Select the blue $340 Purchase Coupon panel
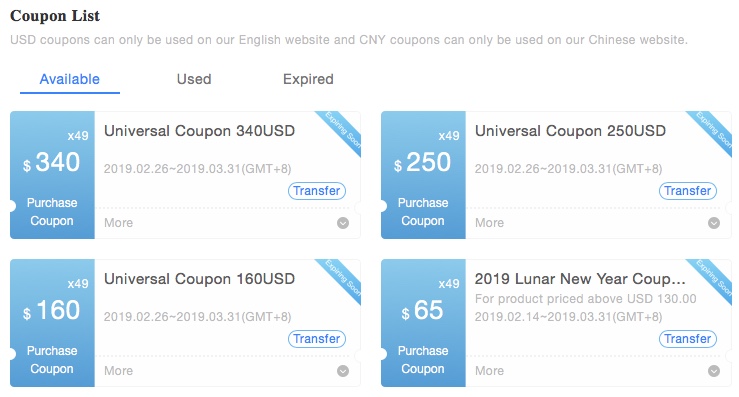Image resolution: width=739 pixels, height=397 pixels. pos(52,175)
